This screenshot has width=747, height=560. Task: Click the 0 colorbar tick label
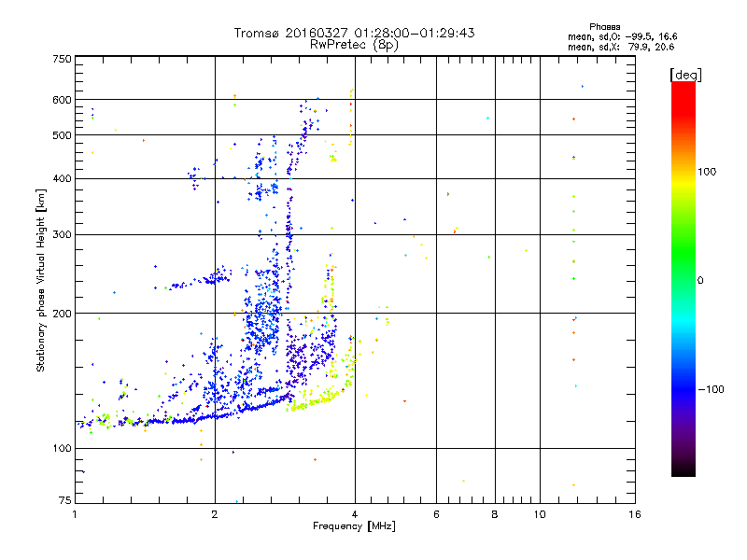click(700, 281)
